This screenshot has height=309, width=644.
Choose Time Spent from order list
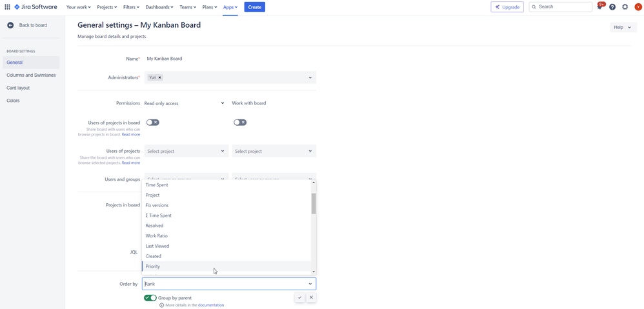tap(226, 185)
